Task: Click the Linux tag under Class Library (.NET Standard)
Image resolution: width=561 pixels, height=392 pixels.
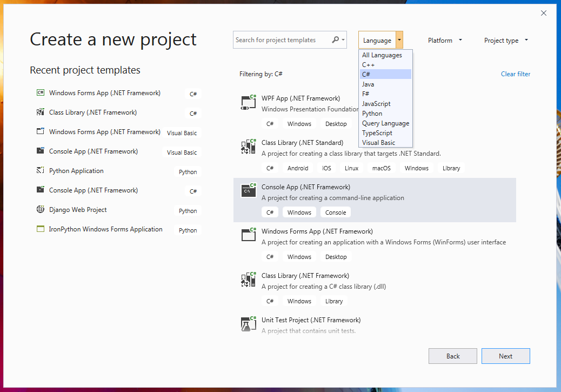Action: tap(351, 168)
